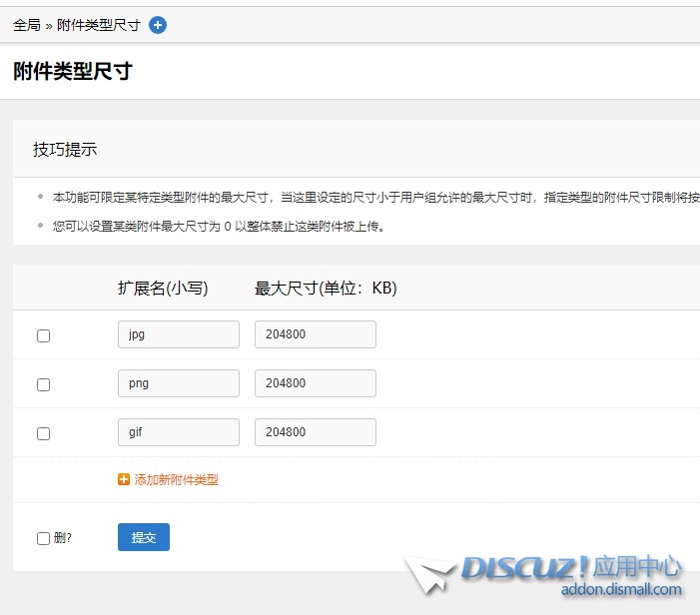
Task: Click the 最大尺寸(单位:KB) column header
Action: click(326, 289)
